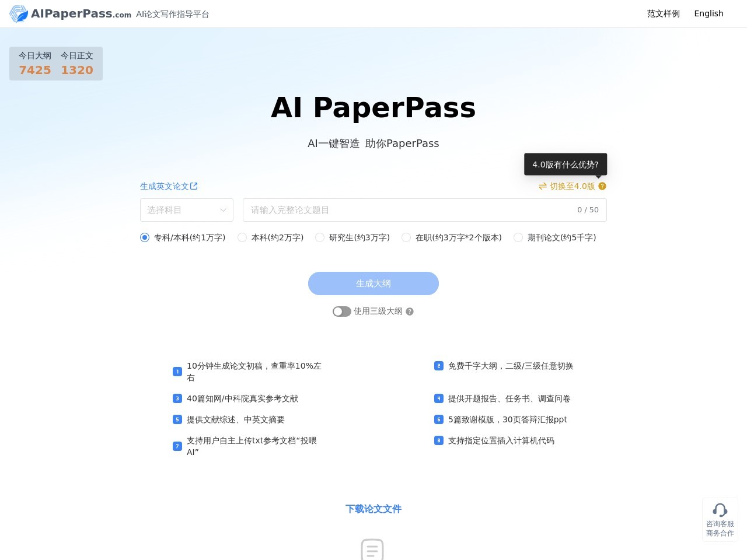Toggle the 使用三级大纲 switch
The height and width of the screenshot is (560, 747).
point(342,311)
